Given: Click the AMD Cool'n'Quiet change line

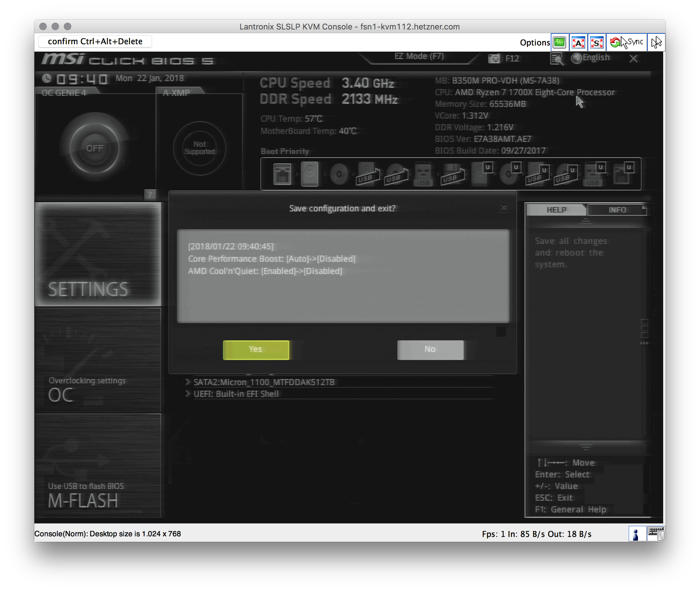Looking at the screenshot, I should [x=265, y=271].
